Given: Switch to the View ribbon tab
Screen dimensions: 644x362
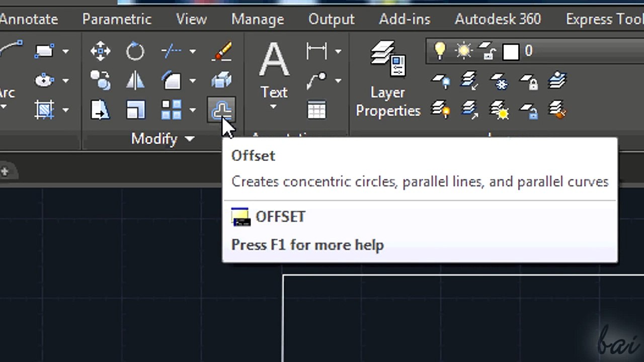Looking at the screenshot, I should (192, 20).
